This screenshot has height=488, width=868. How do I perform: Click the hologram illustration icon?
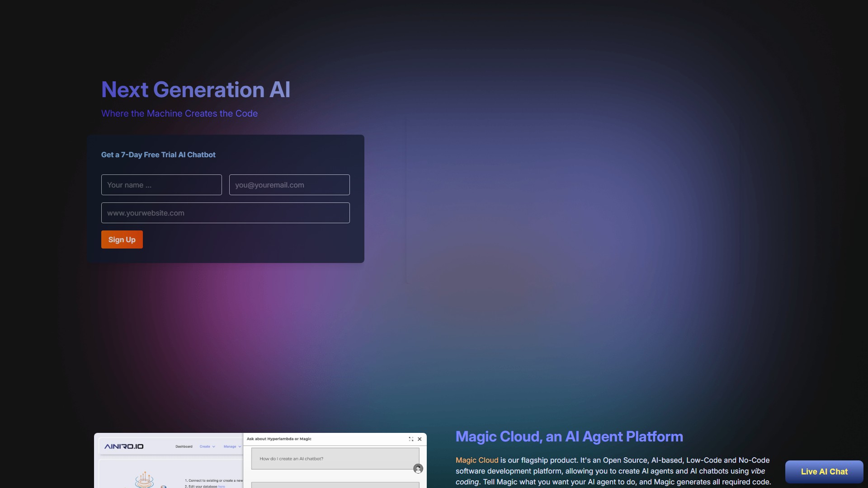(x=144, y=480)
